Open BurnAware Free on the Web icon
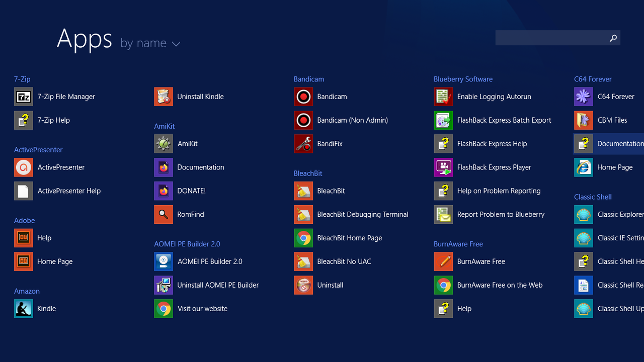The height and width of the screenshot is (362, 644). click(443, 285)
